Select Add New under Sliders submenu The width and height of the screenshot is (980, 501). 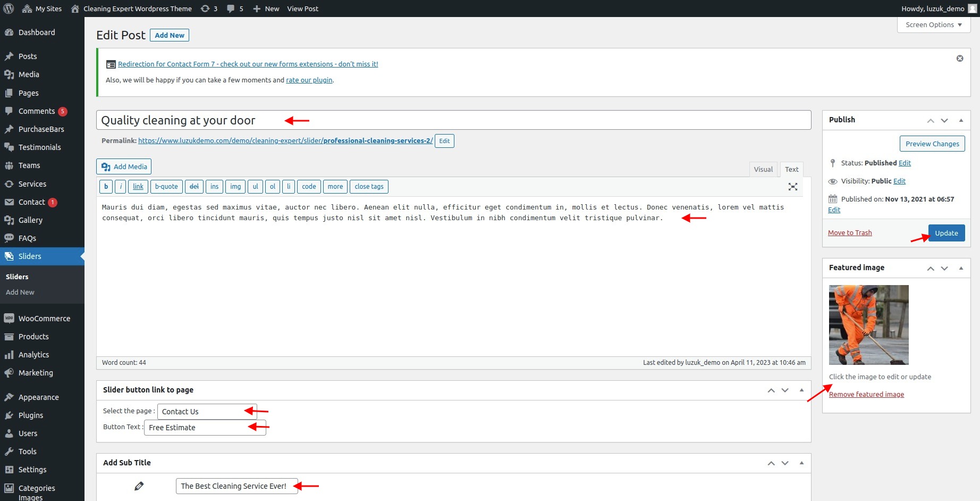click(x=20, y=292)
